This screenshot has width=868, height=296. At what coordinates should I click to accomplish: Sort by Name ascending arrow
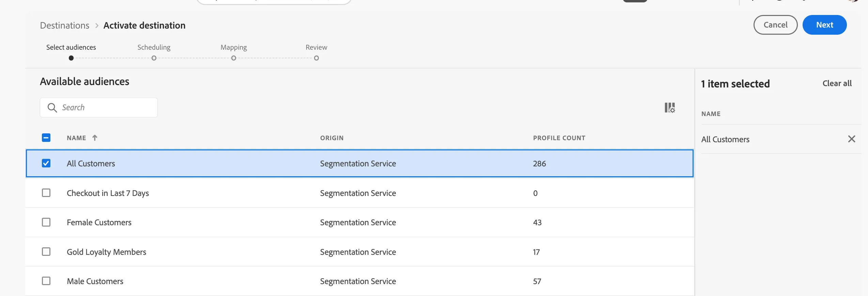(95, 138)
